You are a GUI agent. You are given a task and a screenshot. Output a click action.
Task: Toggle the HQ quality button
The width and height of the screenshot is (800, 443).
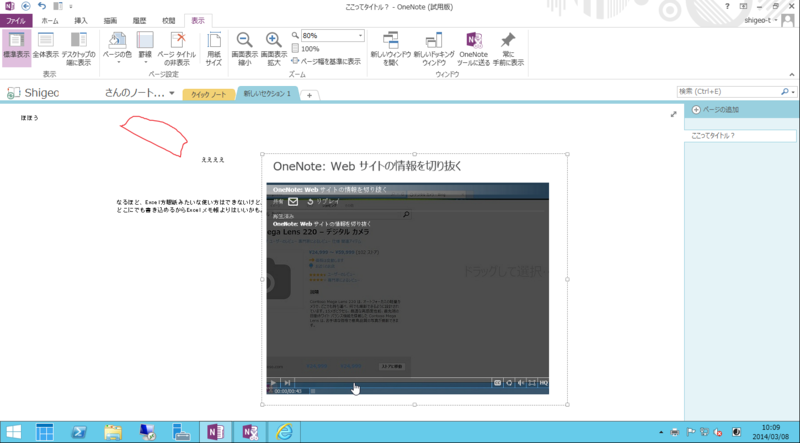pyautogui.click(x=543, y=383)
